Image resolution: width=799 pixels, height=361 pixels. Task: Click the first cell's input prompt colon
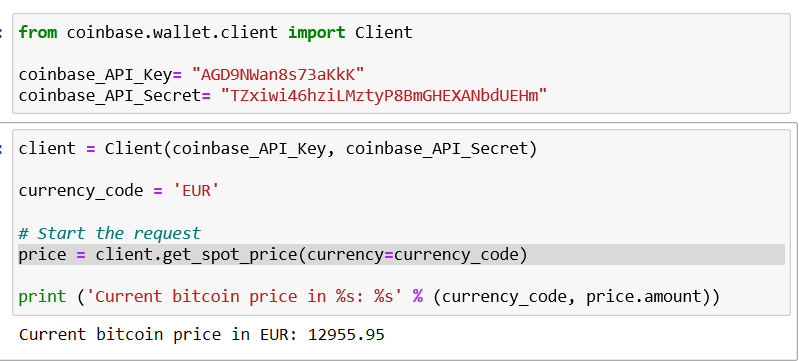click(x=3, y=33)
